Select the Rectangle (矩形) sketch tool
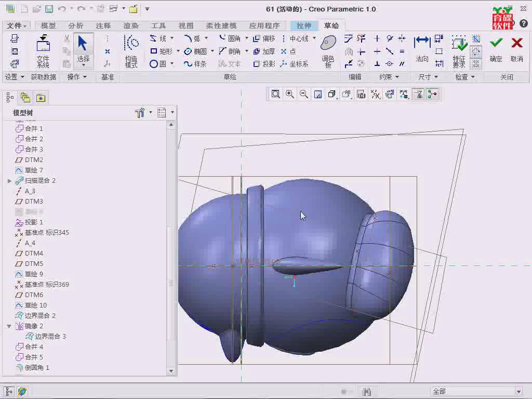This screenshot has width=532, height=399. click(162, 51)
